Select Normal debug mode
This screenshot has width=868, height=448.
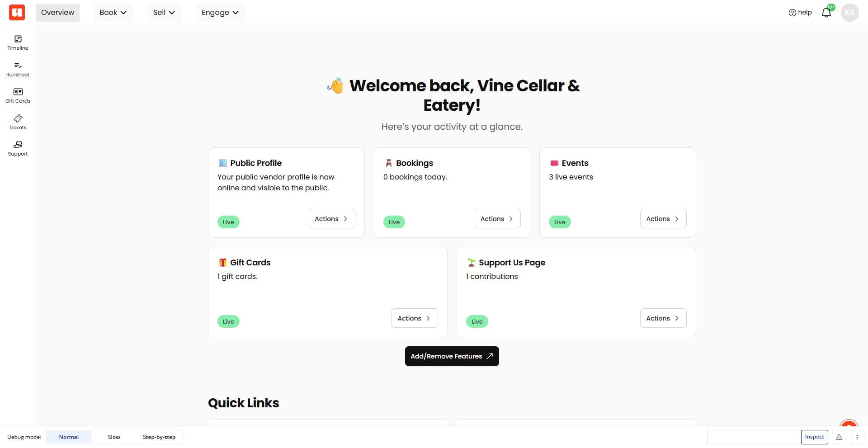click(69, 437)
